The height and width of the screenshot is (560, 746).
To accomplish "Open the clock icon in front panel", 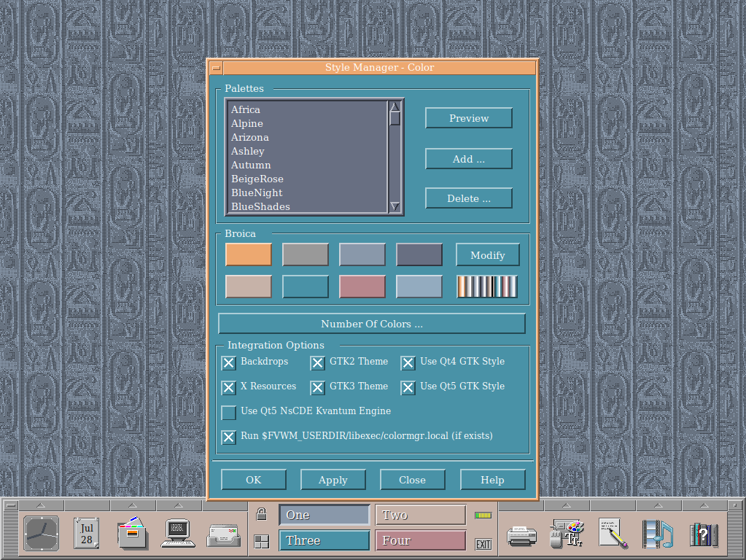I will tap(41, 533).
